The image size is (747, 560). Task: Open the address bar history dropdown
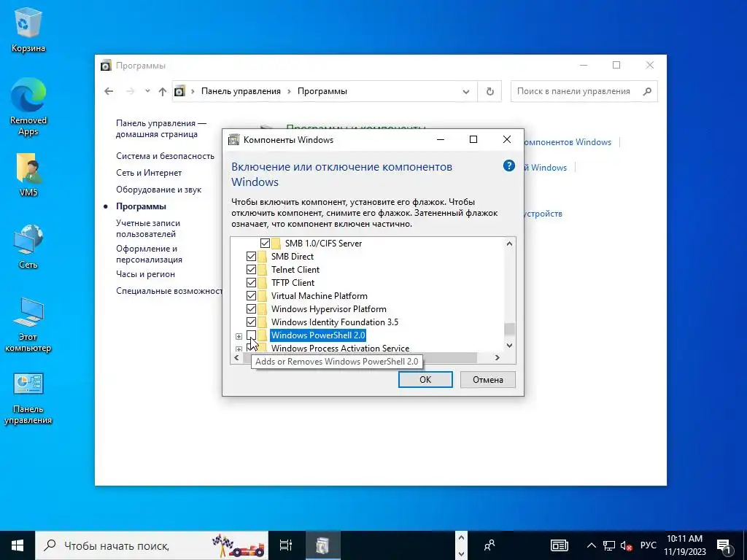[x=466, y=91]
